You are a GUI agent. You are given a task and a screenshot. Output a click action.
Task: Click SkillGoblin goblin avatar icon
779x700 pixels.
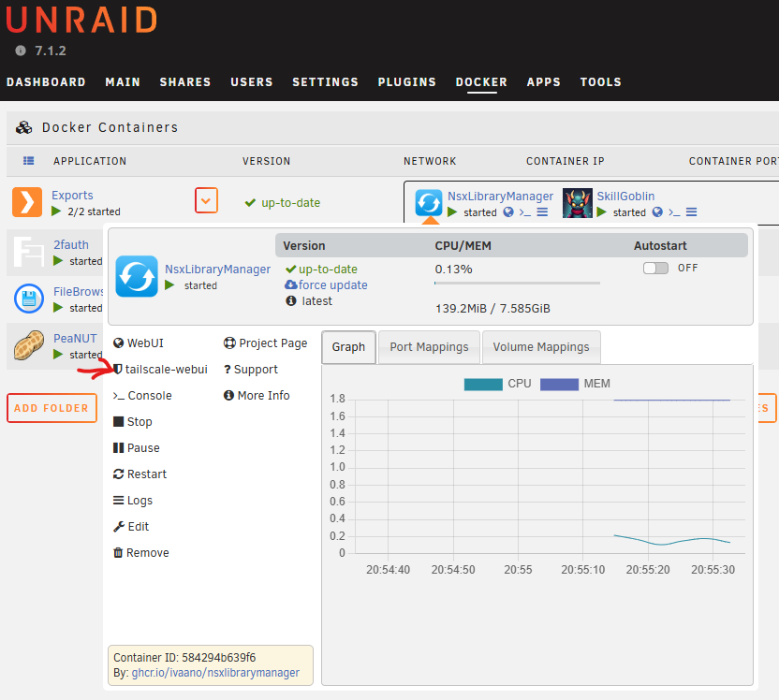click(x=578, y=203)
